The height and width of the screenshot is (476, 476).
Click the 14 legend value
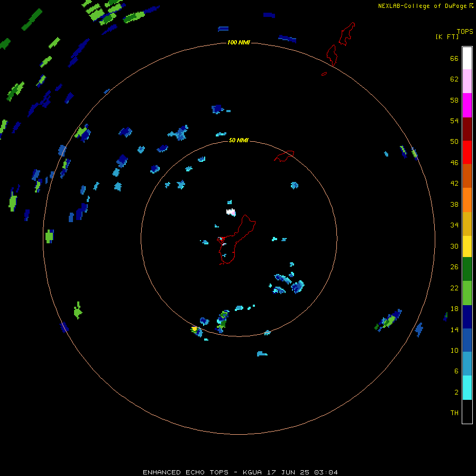pos(454,329)
